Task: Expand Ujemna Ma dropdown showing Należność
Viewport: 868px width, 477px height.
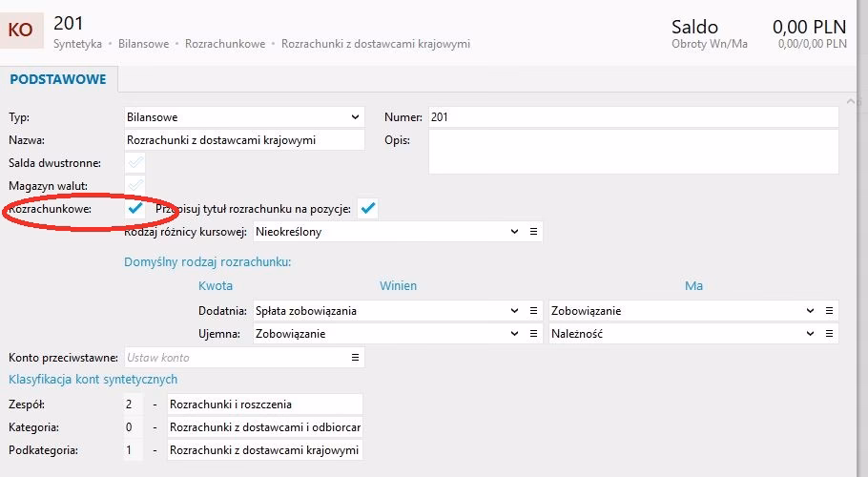Action: pyautogui.click(x=811, y=334)
